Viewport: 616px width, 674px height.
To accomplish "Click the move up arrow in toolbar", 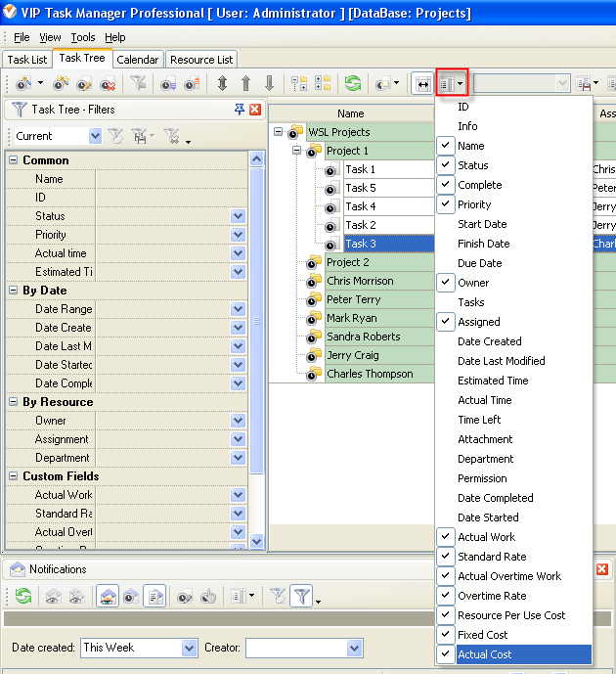I will click(x=245, y=84).
